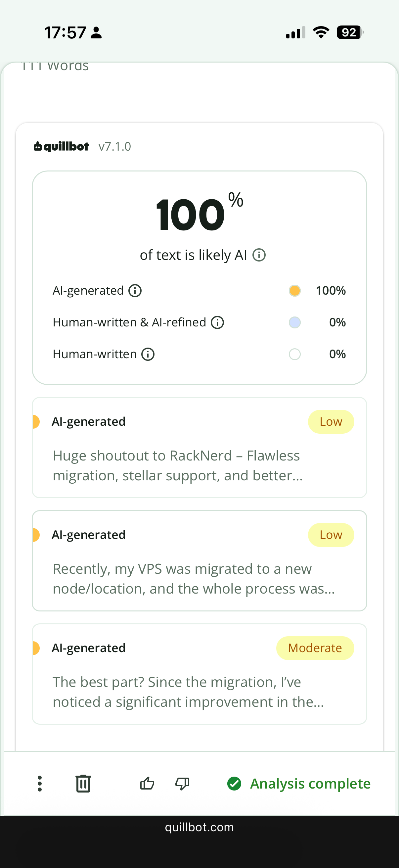
Task: Give thumbs down feedback
Action: pos(182,784)
